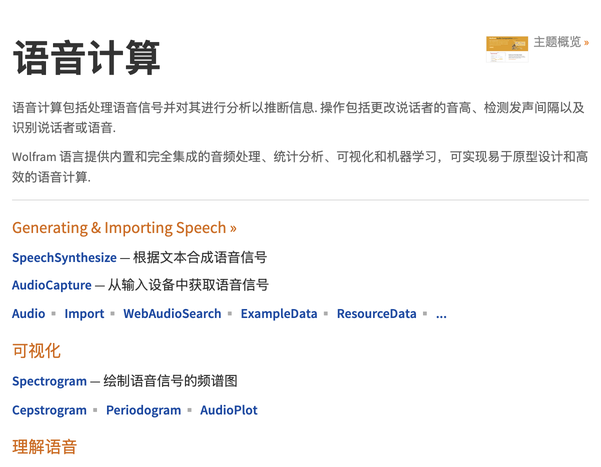
Task: Open the Spectrogram function page
Action: point(49,381)
